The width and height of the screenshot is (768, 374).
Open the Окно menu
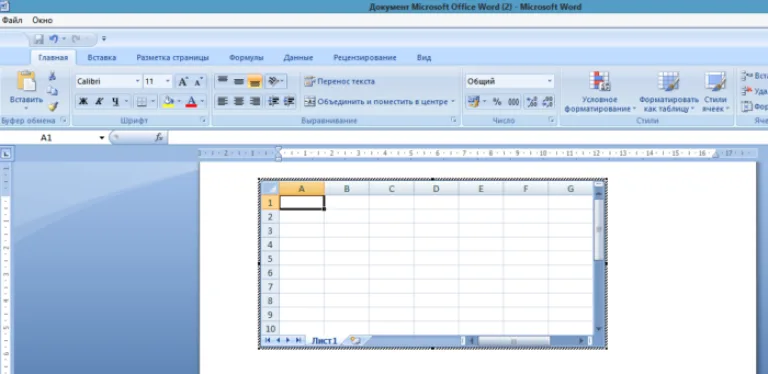pos(42,20)
